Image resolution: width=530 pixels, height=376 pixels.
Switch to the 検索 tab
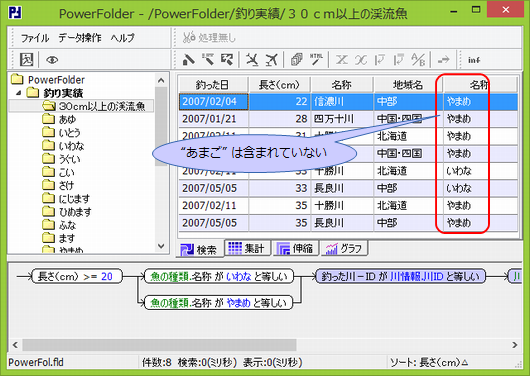(199, 250)
